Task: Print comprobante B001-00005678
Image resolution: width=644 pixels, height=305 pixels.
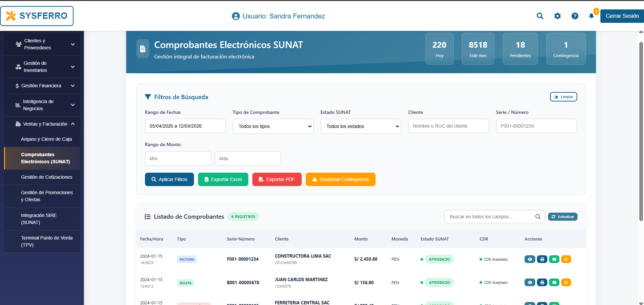Action: tap(542, 282)
